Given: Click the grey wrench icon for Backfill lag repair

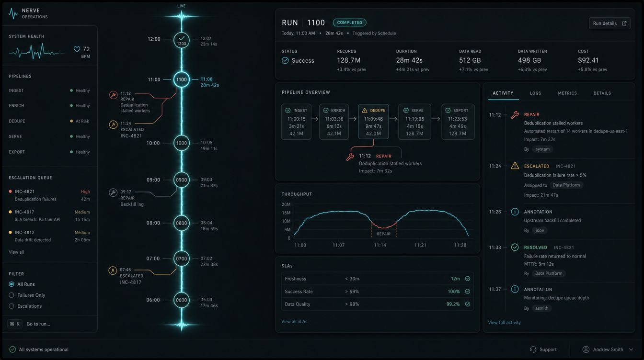Looking at the screenshot, I should 113,192.
